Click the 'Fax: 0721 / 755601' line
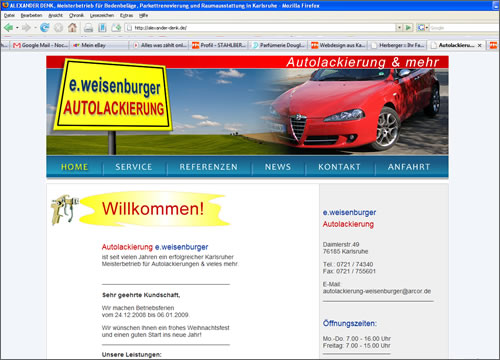The width and height of the screenshot is (500, 360). click(x=349, y=272)
